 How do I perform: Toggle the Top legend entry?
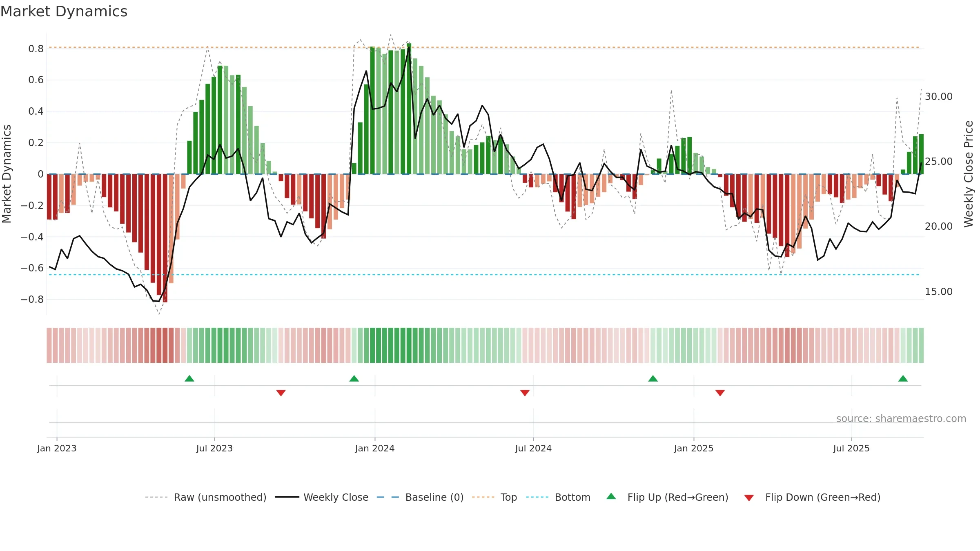pyautogui.click(x=494, y=497)
